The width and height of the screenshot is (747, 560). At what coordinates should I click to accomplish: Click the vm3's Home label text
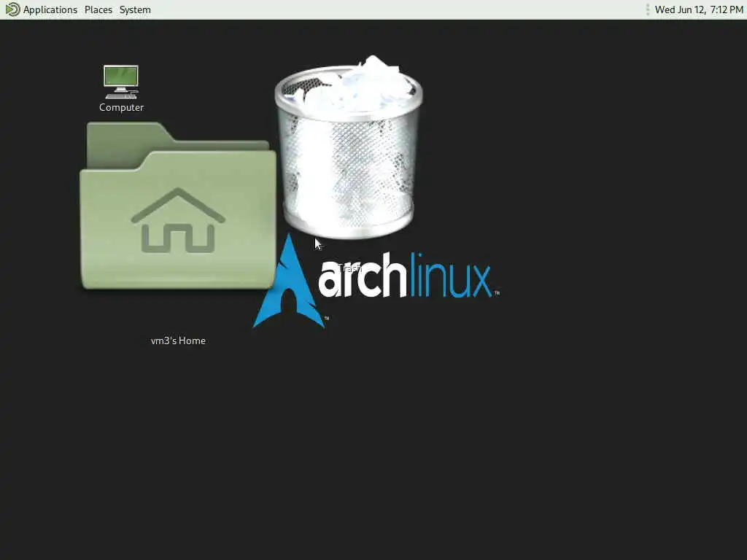178,341
